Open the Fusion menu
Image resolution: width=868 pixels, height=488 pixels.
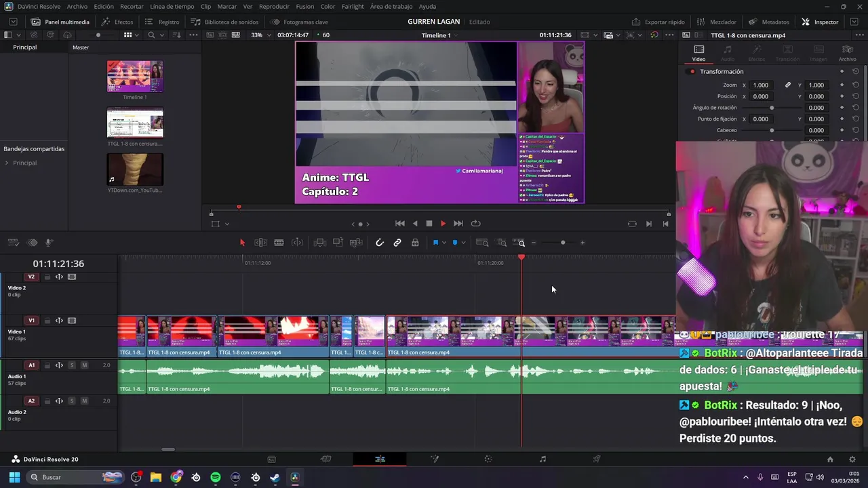coord(305,6)
